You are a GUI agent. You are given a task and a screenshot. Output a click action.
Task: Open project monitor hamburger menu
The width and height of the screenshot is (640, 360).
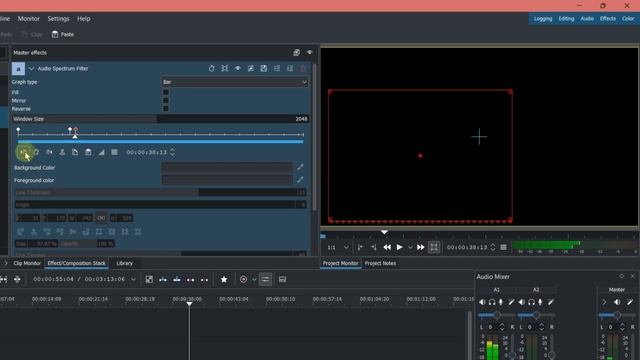tap(504, 247)
